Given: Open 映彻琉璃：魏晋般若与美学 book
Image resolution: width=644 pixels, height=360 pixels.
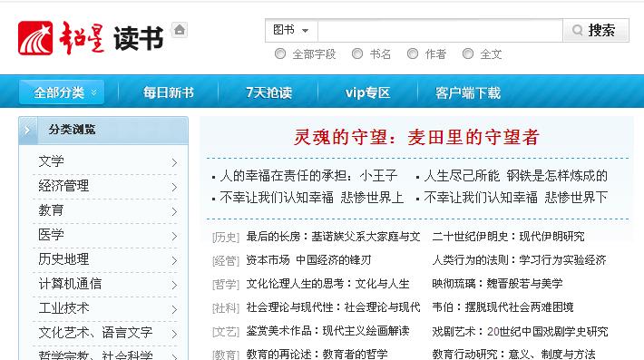Looking at the screenshot, I should 497,284.
